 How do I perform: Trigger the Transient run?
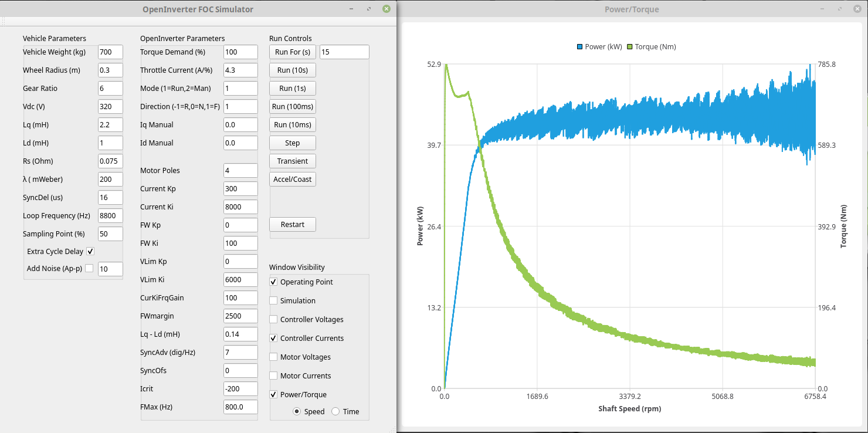point(293,161)
